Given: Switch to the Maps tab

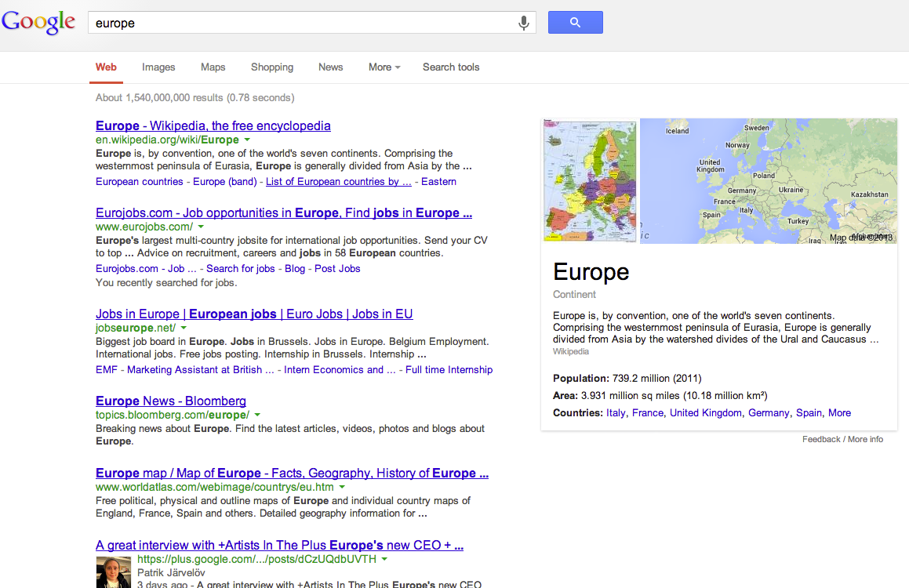Looking at the screenshot, I should point(213,67).
